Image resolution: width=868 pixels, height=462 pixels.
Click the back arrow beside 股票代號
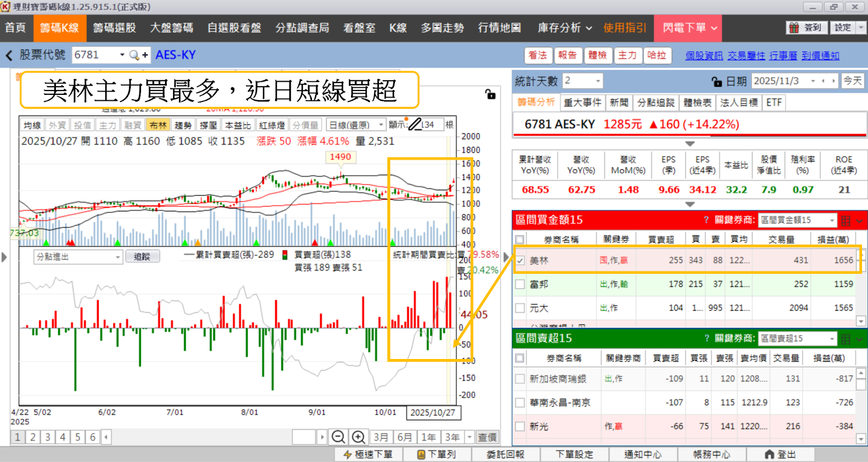click(x=9, y=55)
